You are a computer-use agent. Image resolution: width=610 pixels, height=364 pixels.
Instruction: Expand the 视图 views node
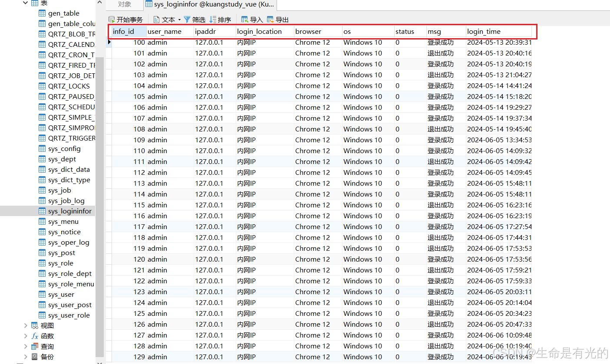tap(26, 326)
